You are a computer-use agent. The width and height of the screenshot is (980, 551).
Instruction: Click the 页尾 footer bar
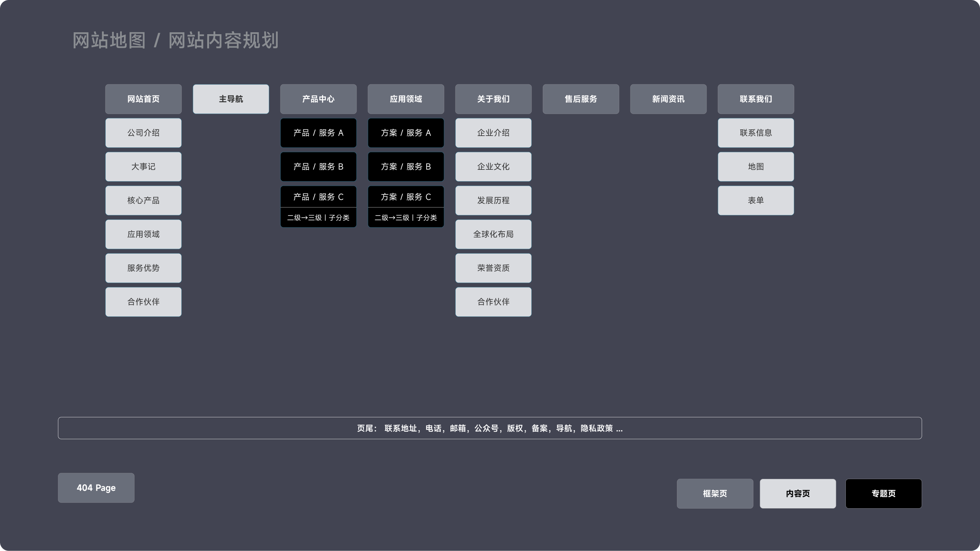[x=490, y=428]
